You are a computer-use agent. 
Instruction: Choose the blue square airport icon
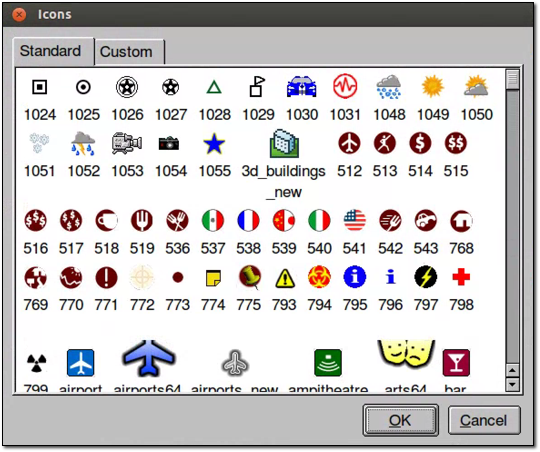tap(81, 363)
